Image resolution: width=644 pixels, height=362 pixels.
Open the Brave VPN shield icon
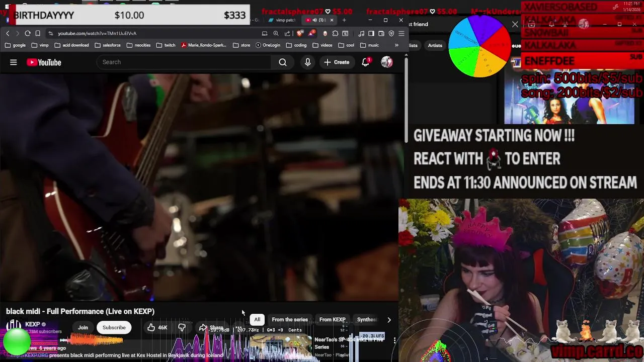point(391,33)
